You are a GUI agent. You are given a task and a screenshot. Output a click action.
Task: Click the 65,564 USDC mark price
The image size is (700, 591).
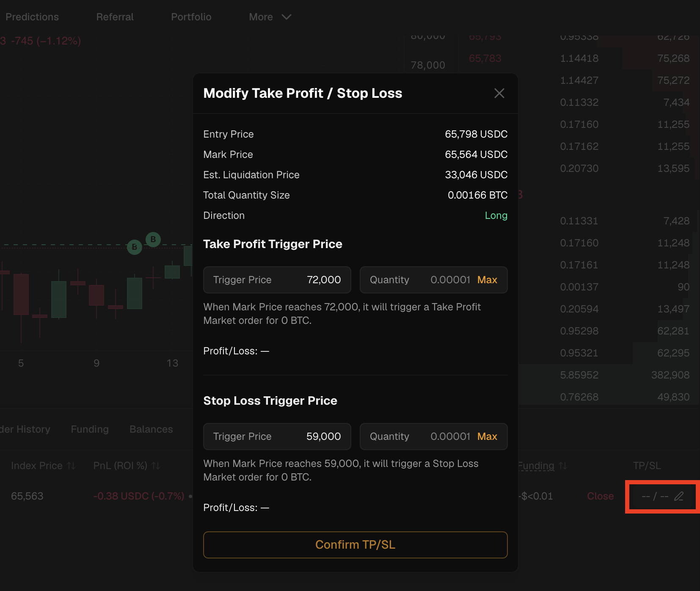click(476, 155)
